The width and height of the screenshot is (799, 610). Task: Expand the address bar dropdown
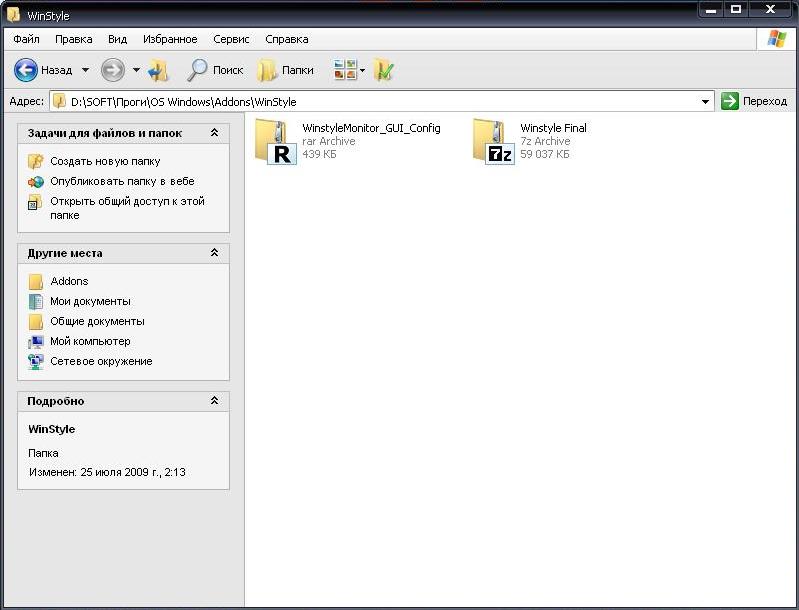[705, 101]
